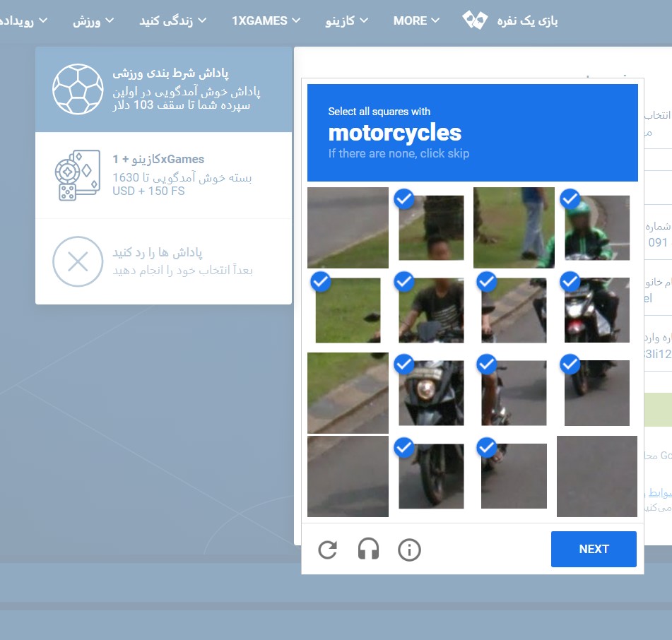Viewport: 672px width, 640px height.
Task: Expand the 1XGAMES menu
Action: tap(266, 20)
